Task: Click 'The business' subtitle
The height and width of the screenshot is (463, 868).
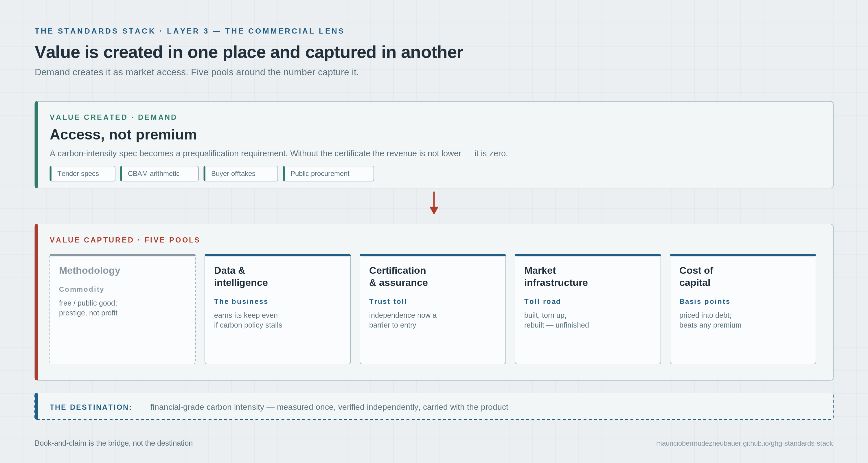Action: pyautogui.click(x=241, y=301)
